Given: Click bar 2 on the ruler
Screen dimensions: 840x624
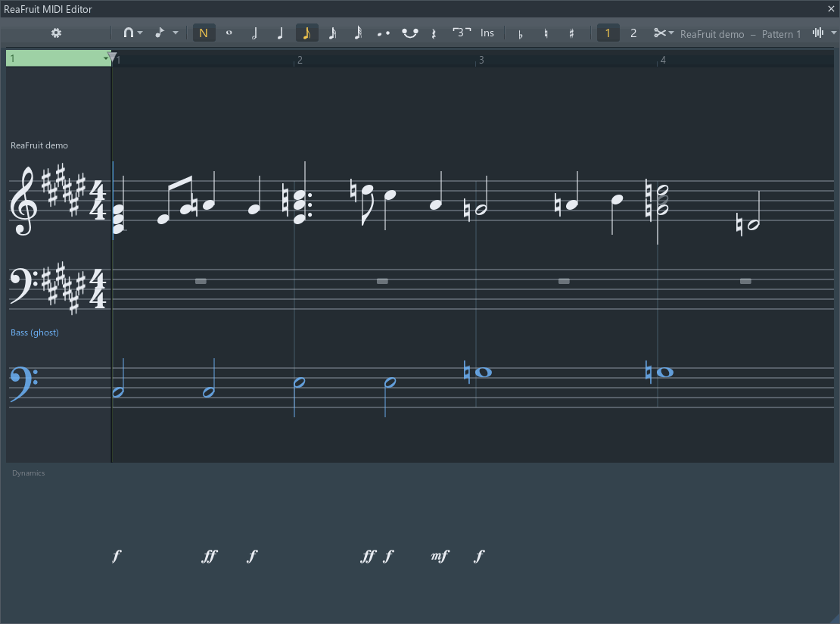Looking at the screenshot, I should click(x=300, y=60).
